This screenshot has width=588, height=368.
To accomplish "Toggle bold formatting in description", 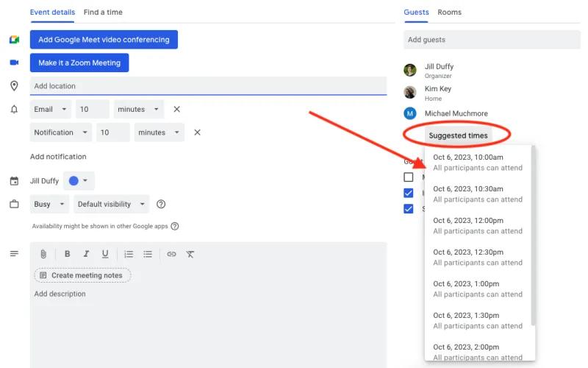I will pyautogui.click(x=68, y=254).
